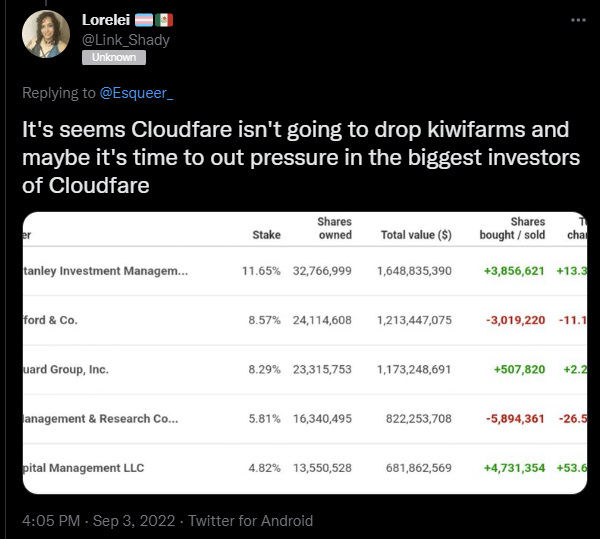Screen dimensions: 600x539
Task: Click the -3,019,220 shares sold value
Action: (x=515, y=320)
